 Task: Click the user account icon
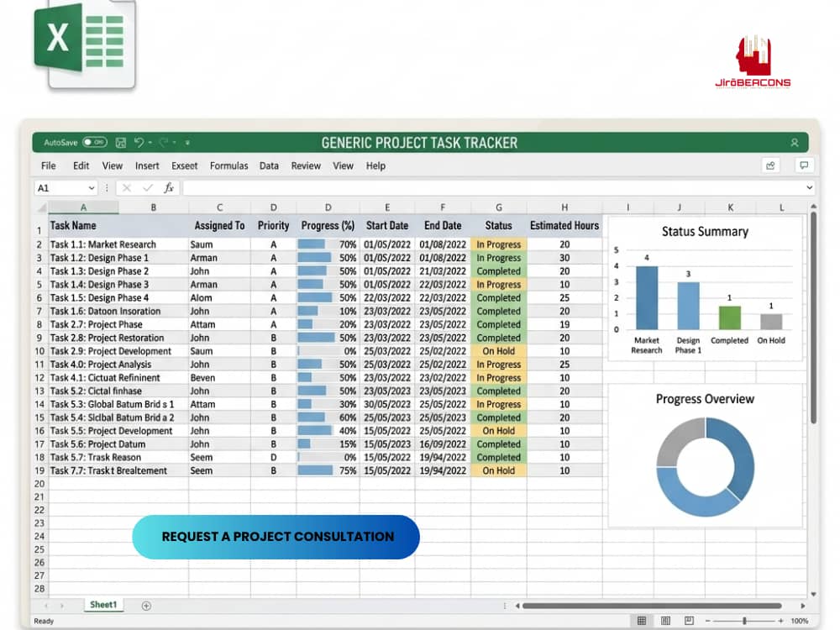pyautogui.click(x=795, y=143)
